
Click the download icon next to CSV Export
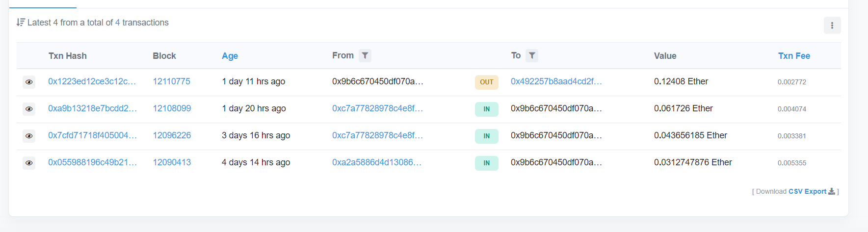(832, 191)
